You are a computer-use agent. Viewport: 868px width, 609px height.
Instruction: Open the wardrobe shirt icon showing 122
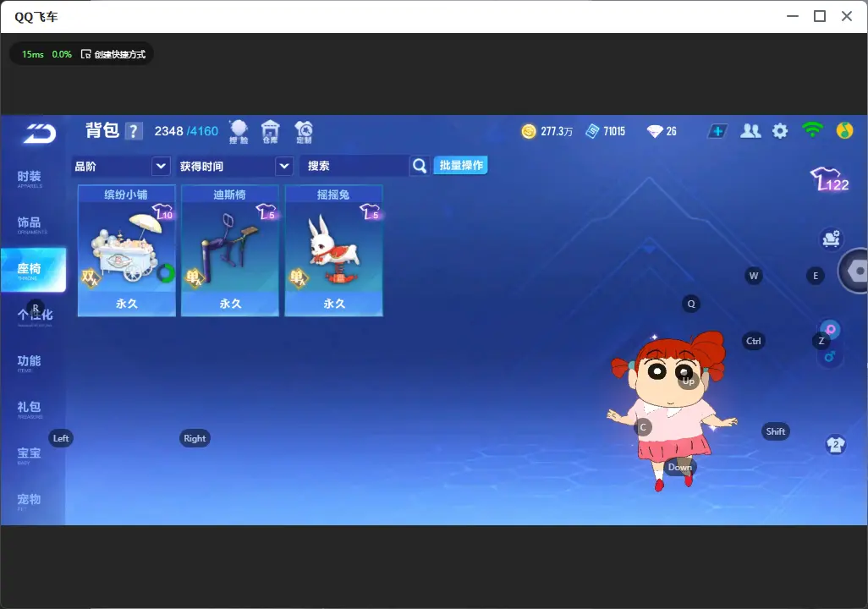point(830,178)
